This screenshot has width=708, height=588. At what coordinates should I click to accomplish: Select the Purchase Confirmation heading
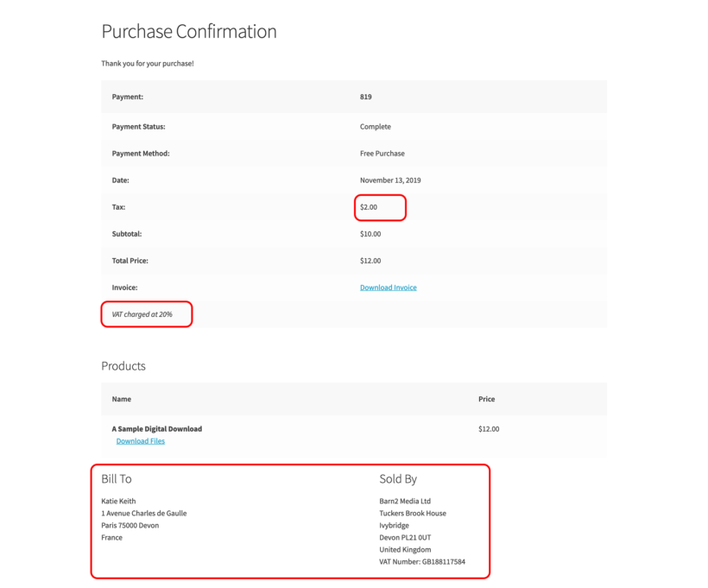click(x=189, y=31)
